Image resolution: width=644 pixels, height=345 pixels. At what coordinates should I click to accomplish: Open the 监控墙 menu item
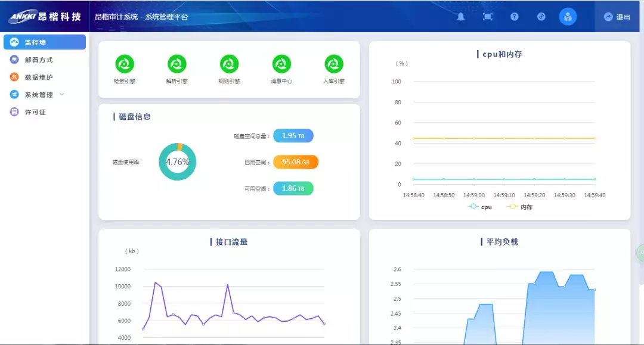click(x=45, y=42)
